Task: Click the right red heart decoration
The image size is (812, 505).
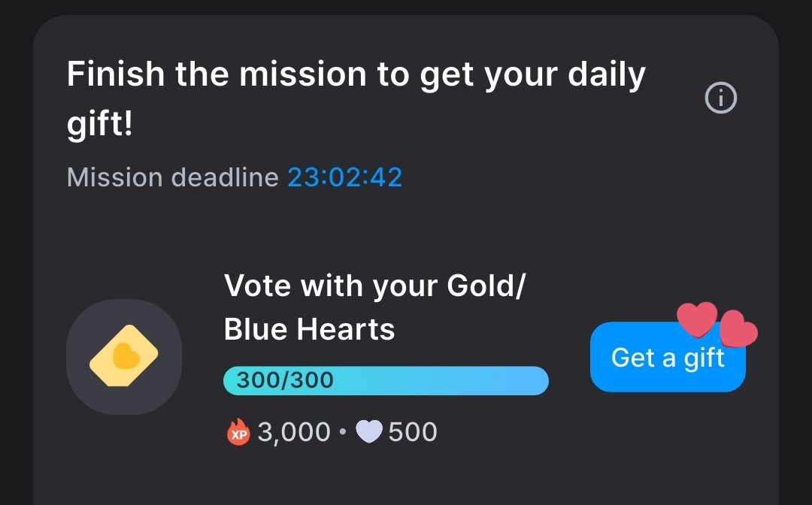Action: [x=739, y=328]
